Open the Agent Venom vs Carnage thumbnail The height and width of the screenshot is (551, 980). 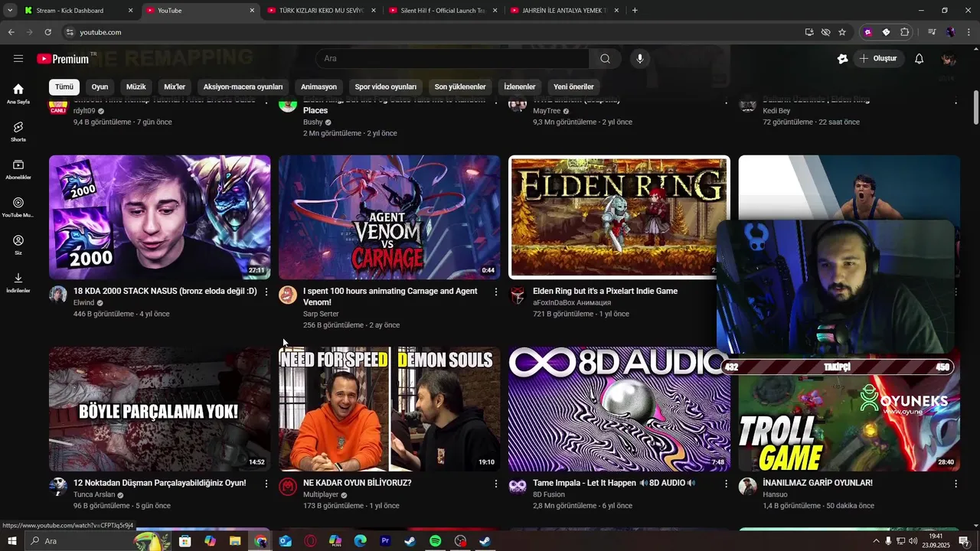[x=389, y=217]
